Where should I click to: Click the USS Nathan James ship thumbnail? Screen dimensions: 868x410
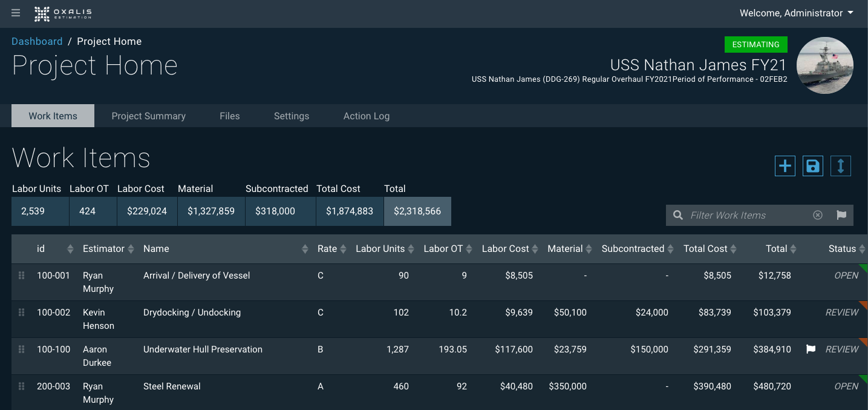click(824, 65)
